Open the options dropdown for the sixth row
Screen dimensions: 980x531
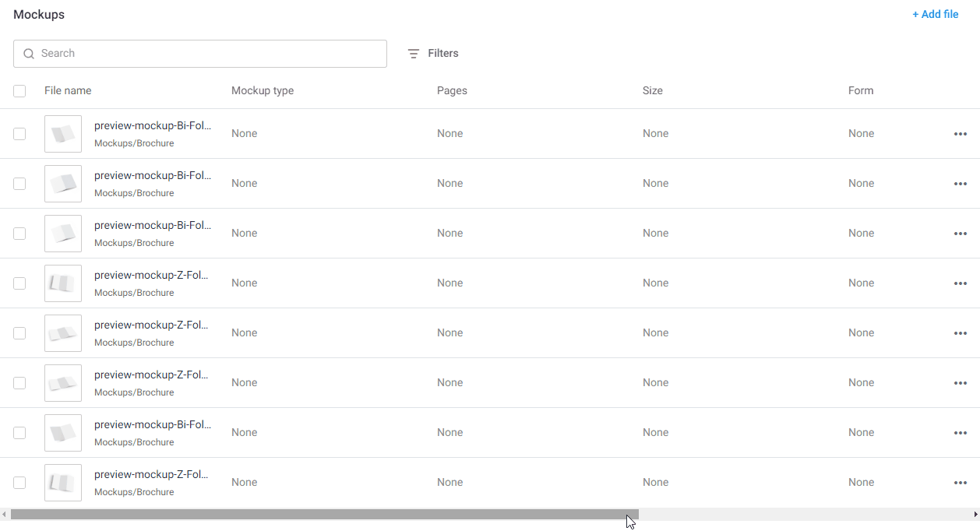pyautogui.click(x=960, y=383)
